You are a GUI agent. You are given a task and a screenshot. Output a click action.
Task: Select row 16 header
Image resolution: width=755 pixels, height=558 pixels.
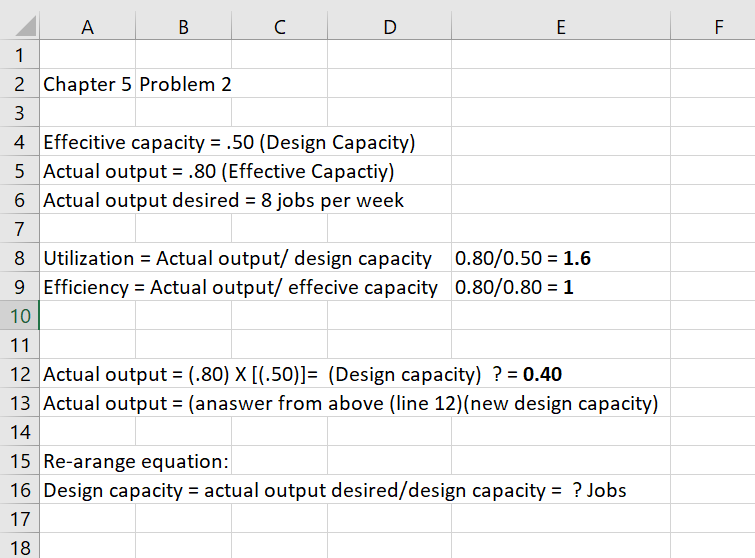click(19, 490)
